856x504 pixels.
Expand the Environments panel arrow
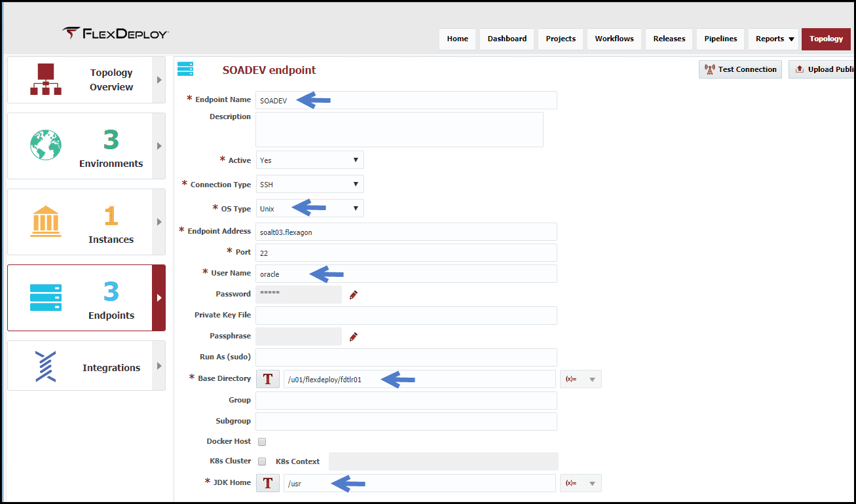[x=158, y=146]
